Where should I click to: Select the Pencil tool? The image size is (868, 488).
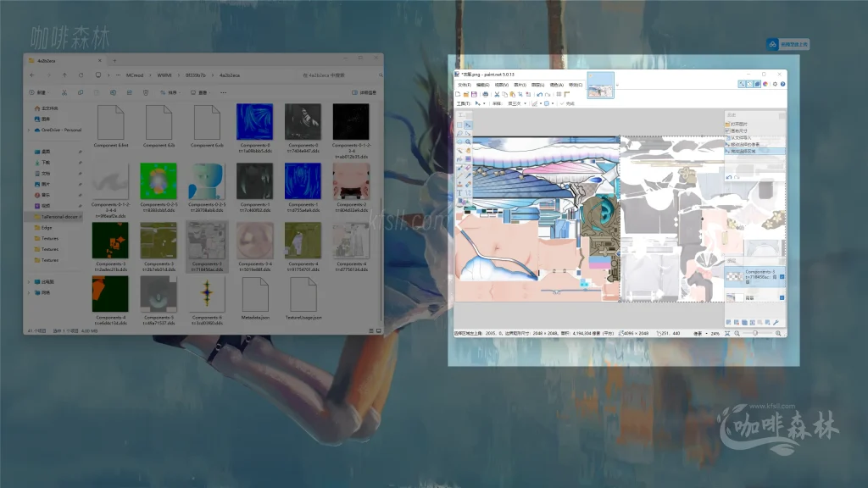(x=459, y=176)
